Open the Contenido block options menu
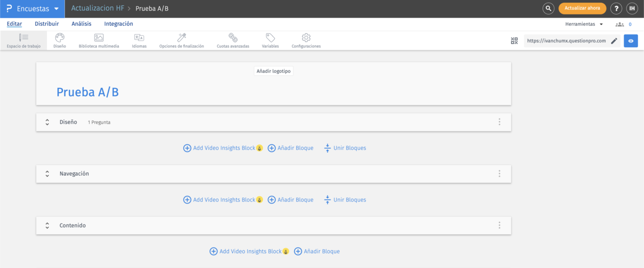 (x=499, y=226)
